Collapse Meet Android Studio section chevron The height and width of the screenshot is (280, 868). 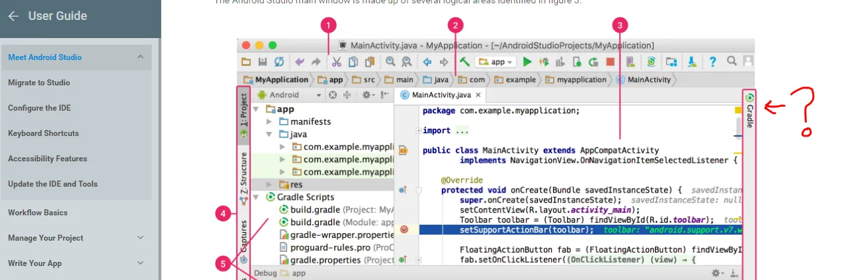point(140,57)
